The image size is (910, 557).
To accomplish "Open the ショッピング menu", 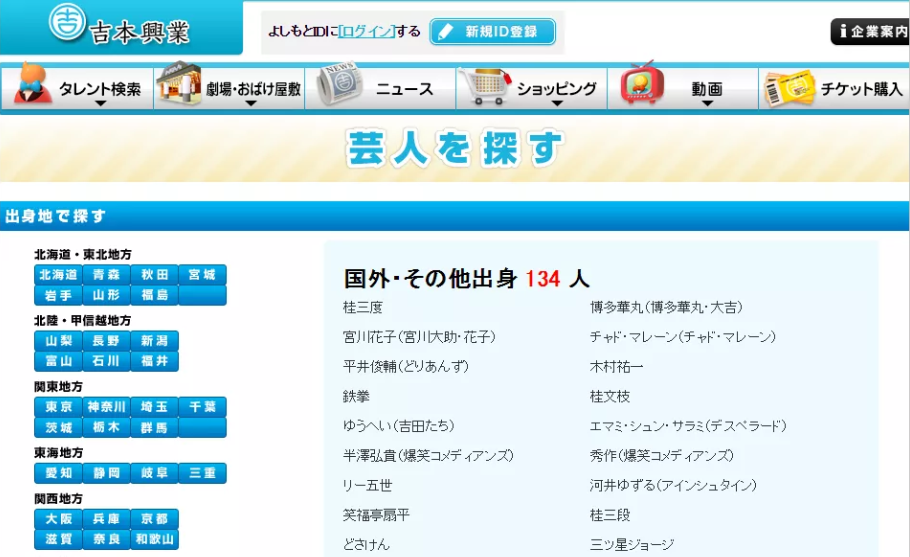I will click(x=532, y=88).
